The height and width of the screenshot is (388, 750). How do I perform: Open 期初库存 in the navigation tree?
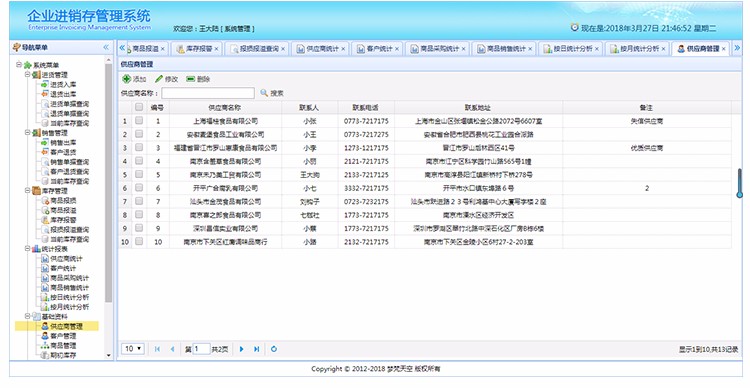coord(63,355)
